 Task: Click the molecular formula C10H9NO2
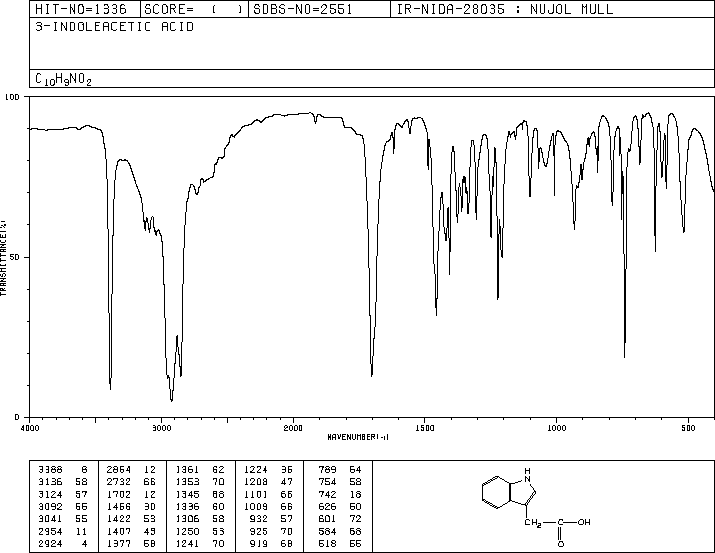click(x=63, y=79)
